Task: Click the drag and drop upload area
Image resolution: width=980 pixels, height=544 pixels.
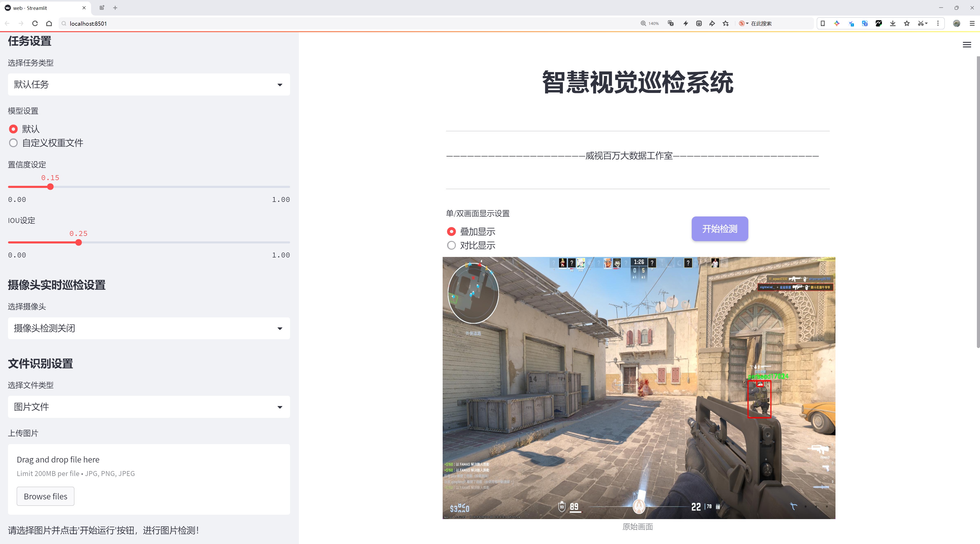Action: (x=149, y=479)
